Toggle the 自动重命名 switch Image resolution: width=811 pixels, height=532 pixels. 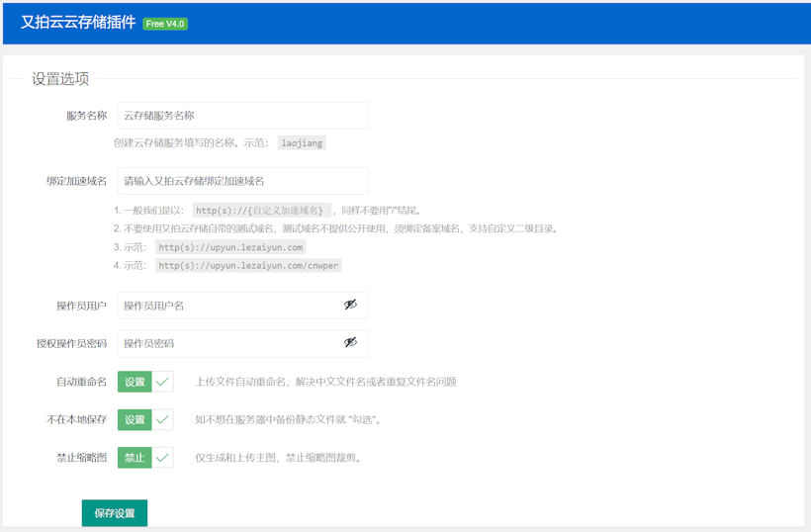tap(145, 382)
